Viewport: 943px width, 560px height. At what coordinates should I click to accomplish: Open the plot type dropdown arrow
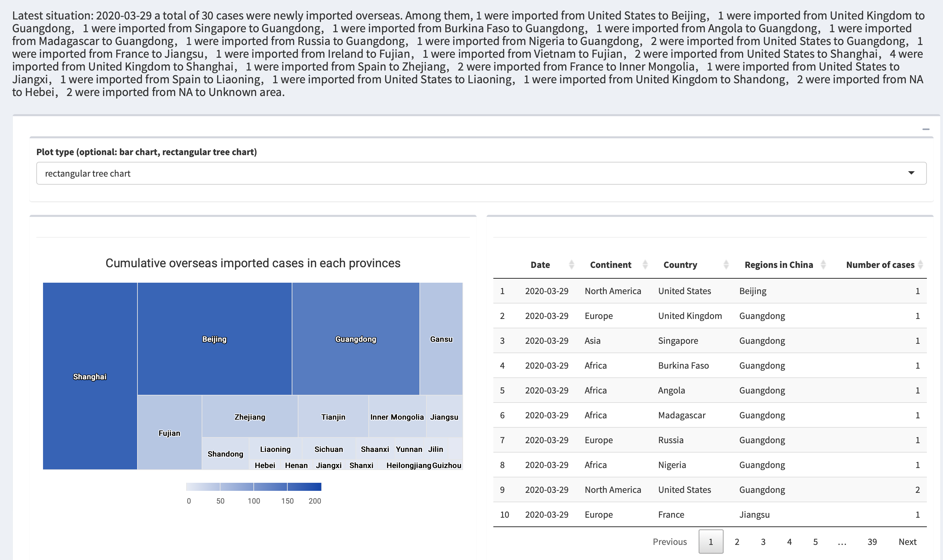click(x=911, y=173)
